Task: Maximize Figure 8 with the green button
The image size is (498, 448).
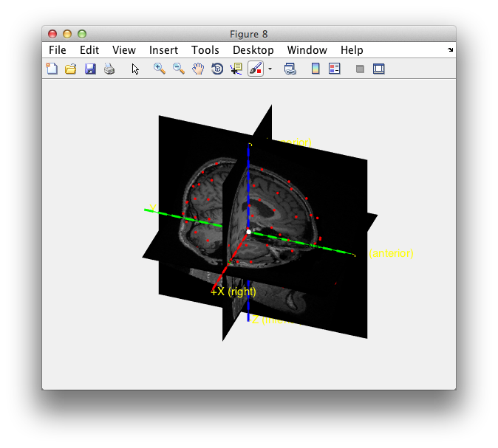Action: pyautogui.click(x=82, y=34)
